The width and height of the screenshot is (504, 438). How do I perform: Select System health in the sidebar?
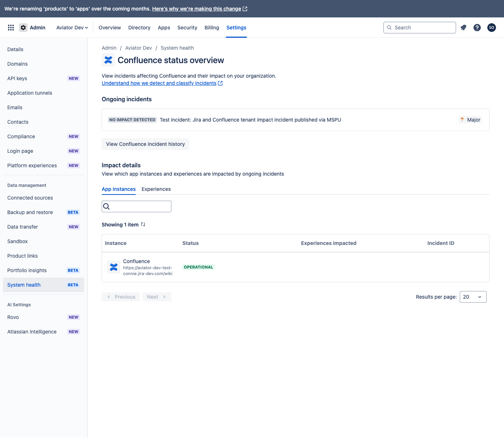44,285
